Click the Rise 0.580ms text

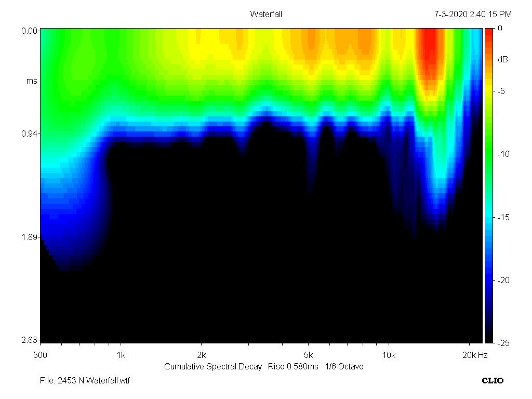pos(293,367)
